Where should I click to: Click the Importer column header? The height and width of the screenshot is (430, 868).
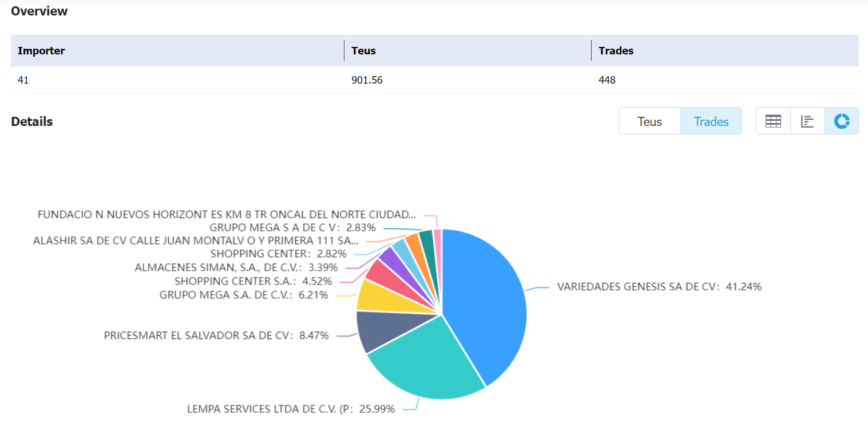point(177,50)
